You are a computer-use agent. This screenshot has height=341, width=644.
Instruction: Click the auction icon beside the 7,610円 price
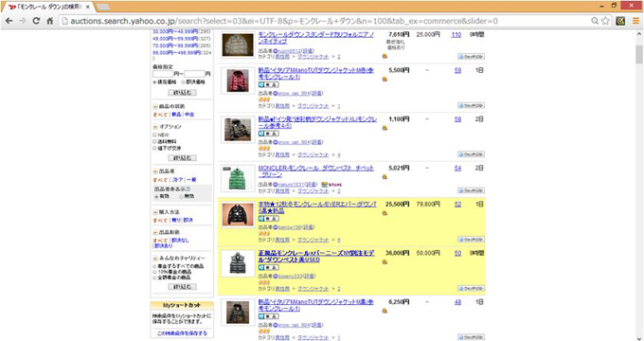point(385,56)
